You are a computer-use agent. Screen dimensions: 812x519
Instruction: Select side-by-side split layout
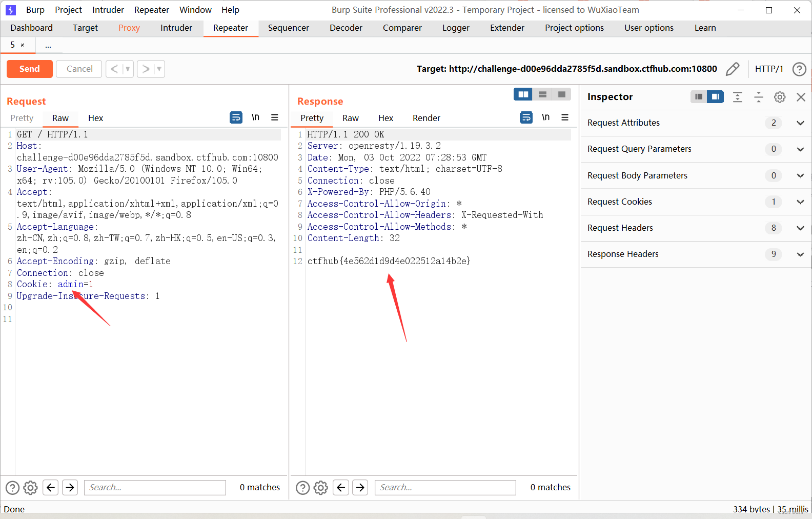click(x=523, y=94)
